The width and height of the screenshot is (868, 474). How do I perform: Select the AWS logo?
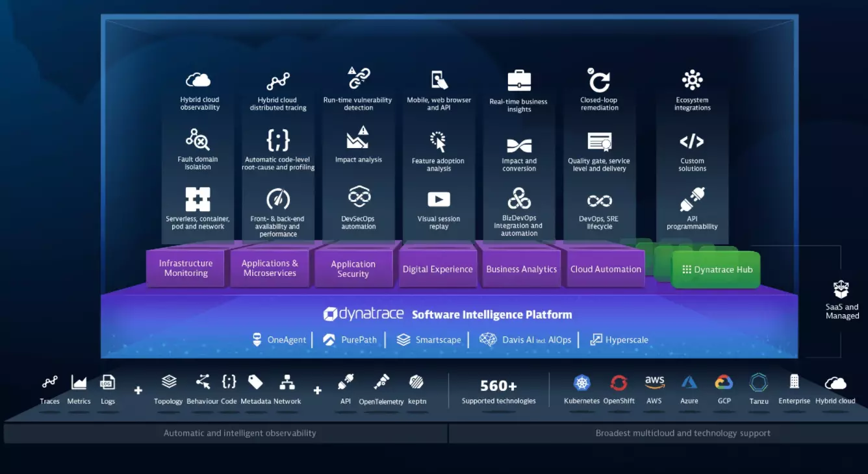pos(654,382)
